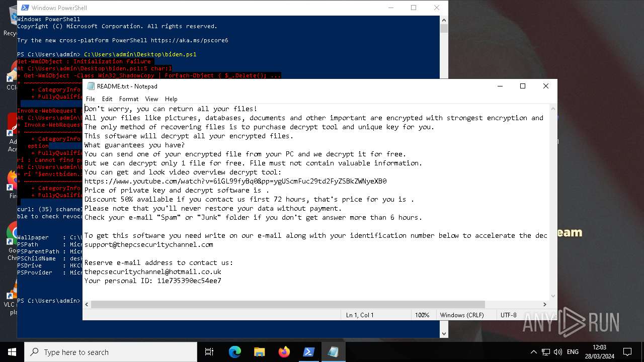Open the notification center icon
This screenshot has height=362, width=644.
(x=627, y=352)
